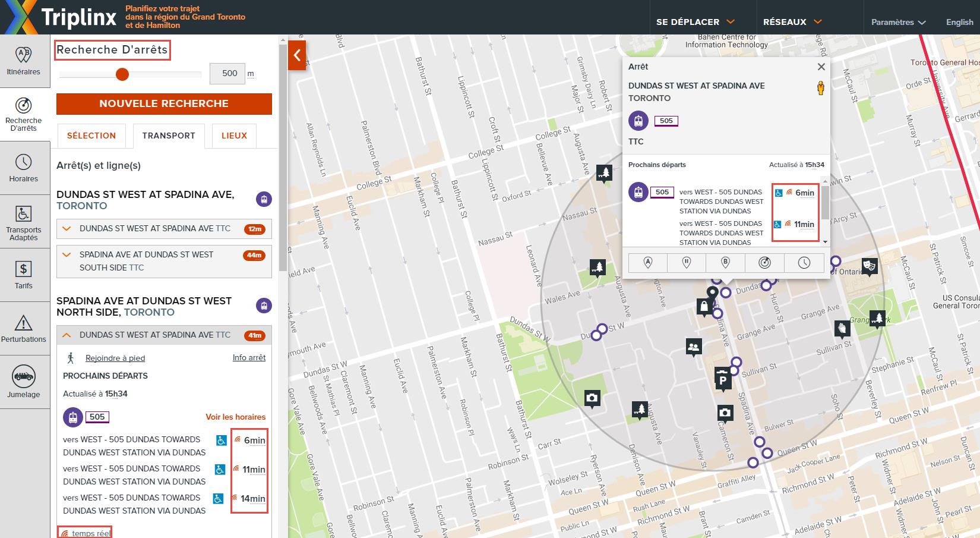Click the temps réel legend text
The width and height of the screenshot is (980, 538).
(x=91, y=533)
